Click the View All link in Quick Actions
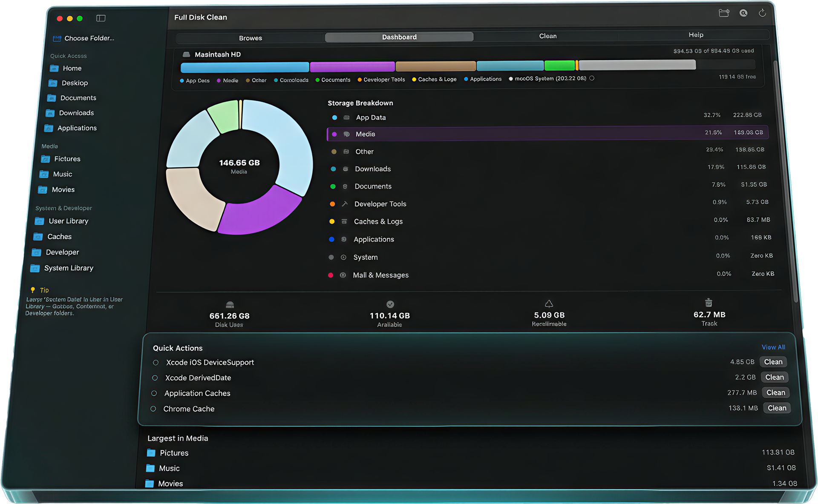818x504 pixels. [773, 347]
